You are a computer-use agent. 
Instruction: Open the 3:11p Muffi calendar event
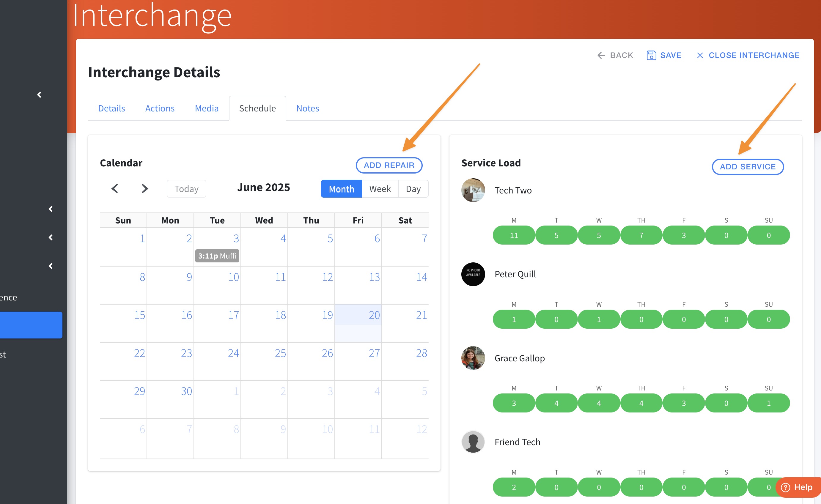pos(217,256)
